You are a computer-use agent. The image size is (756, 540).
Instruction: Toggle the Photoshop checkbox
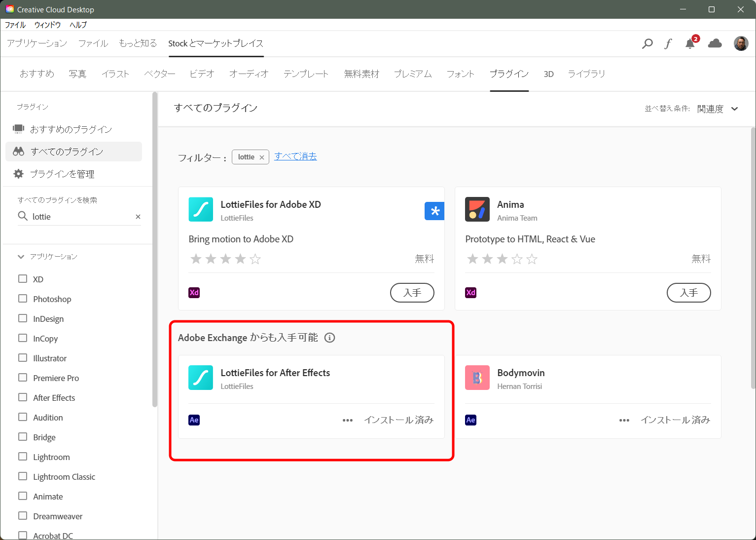(x=23, y=299)
